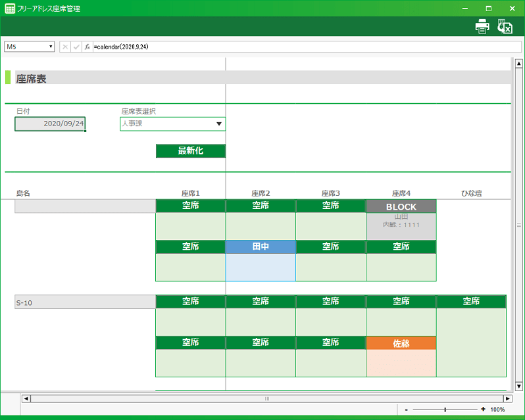The height and width of the screenshot is (420, 525).
Task: Click the vertical scrollbar down arrow
Action: click(518, 386)
